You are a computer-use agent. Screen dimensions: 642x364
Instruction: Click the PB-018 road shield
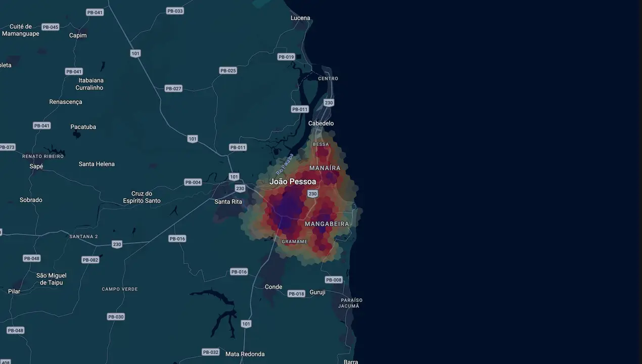pos(296,294)
